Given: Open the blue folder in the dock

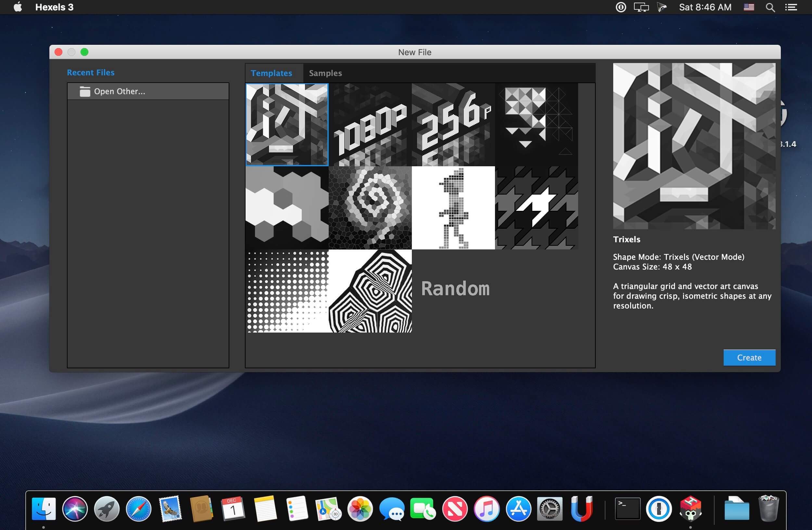Looking at the screenshot, I should coord(737,509).
